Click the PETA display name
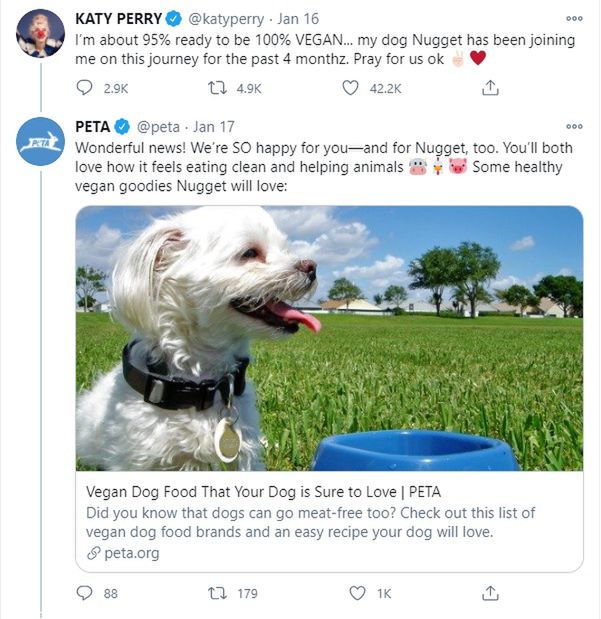 93,127
